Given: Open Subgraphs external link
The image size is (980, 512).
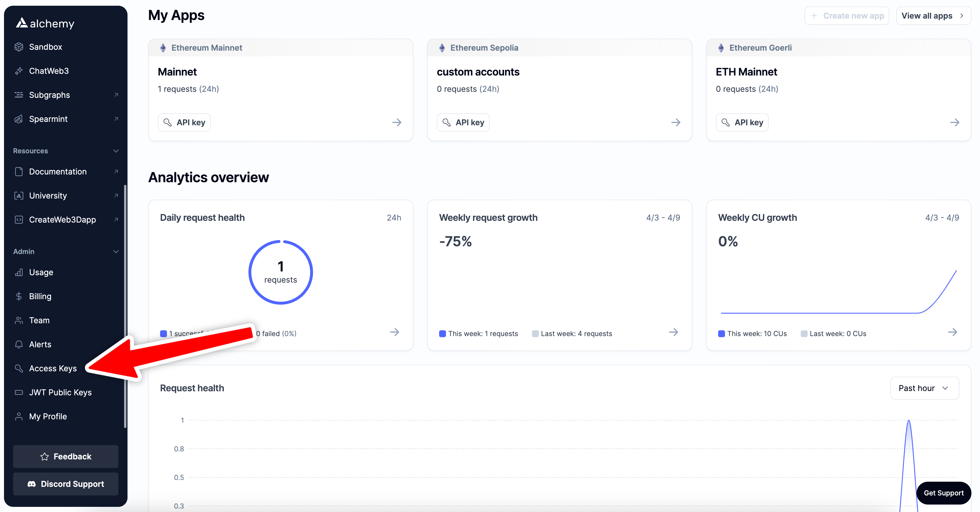Looking at the screenshot, I should pyautogui.click(x=49, y=95).
